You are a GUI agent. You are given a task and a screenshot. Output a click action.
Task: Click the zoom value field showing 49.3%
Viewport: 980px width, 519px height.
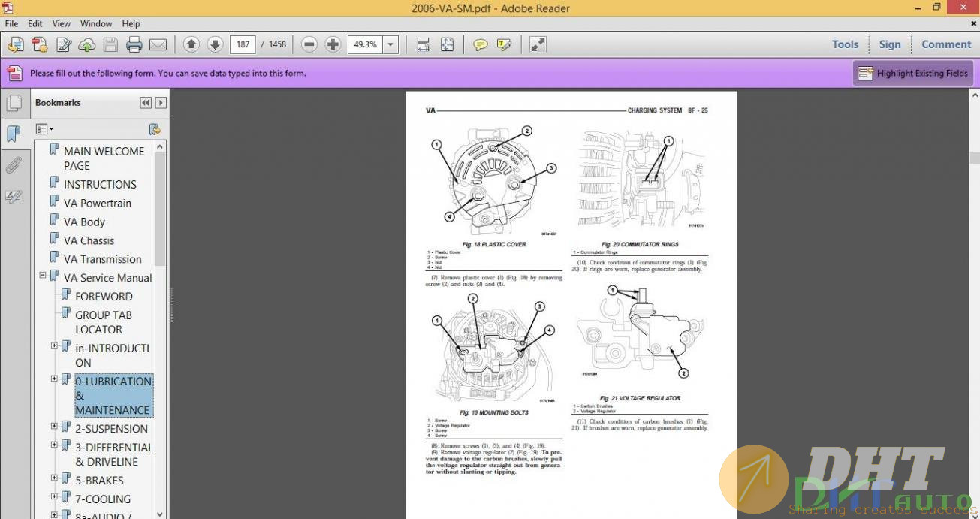tap(365, 44)
